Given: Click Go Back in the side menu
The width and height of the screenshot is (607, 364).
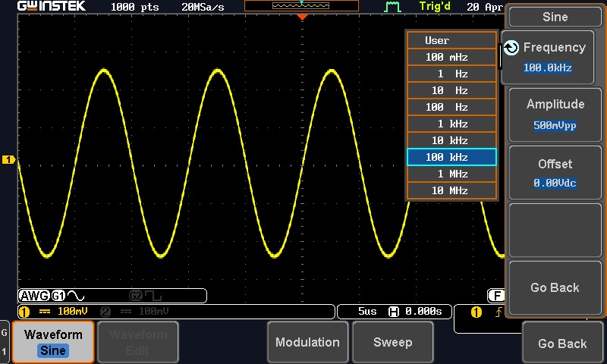Looking at the screenshot, I should click(555, 287).
